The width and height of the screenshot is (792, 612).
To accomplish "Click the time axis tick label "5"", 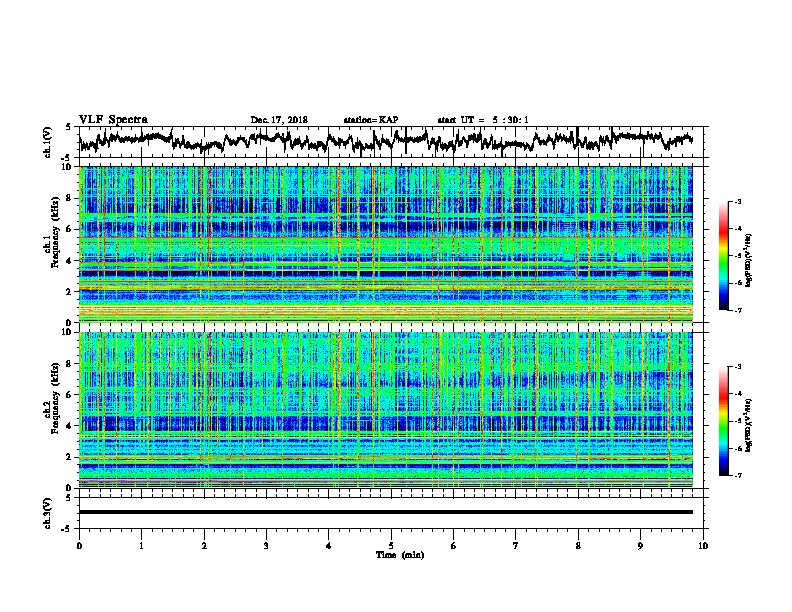I will click(391, 546).
